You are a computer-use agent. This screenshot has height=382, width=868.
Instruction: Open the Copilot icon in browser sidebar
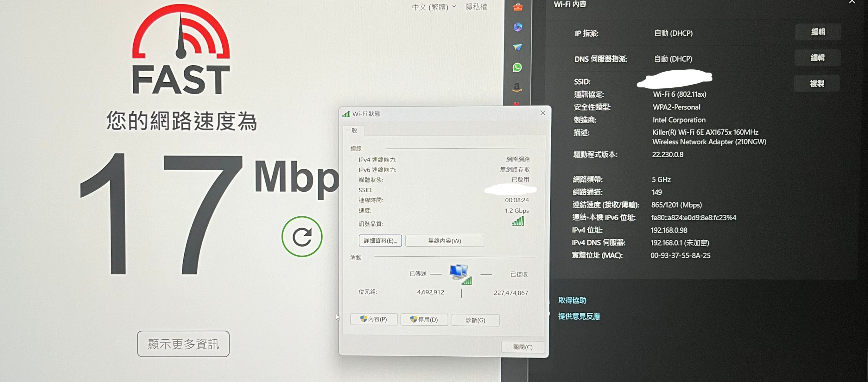point(518,27)
